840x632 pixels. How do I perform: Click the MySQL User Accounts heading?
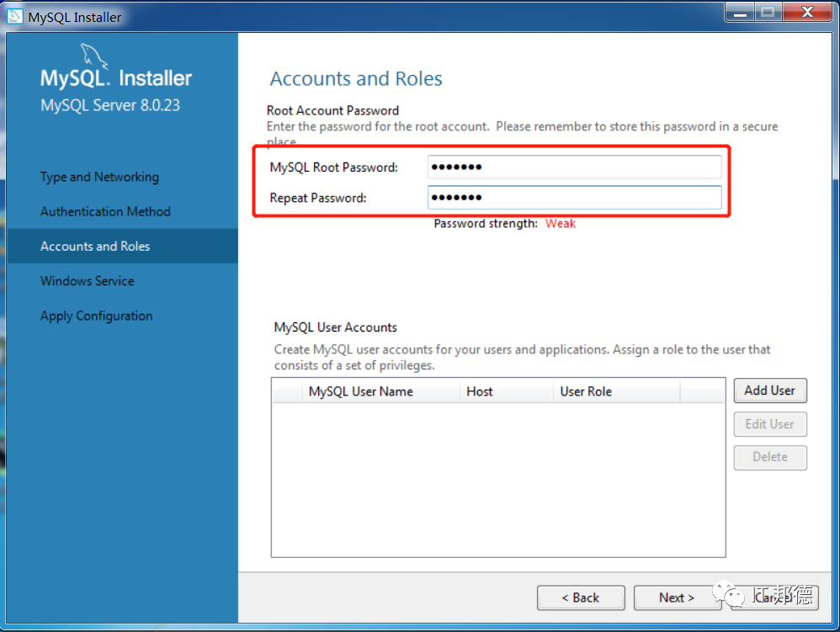[335, 327]
